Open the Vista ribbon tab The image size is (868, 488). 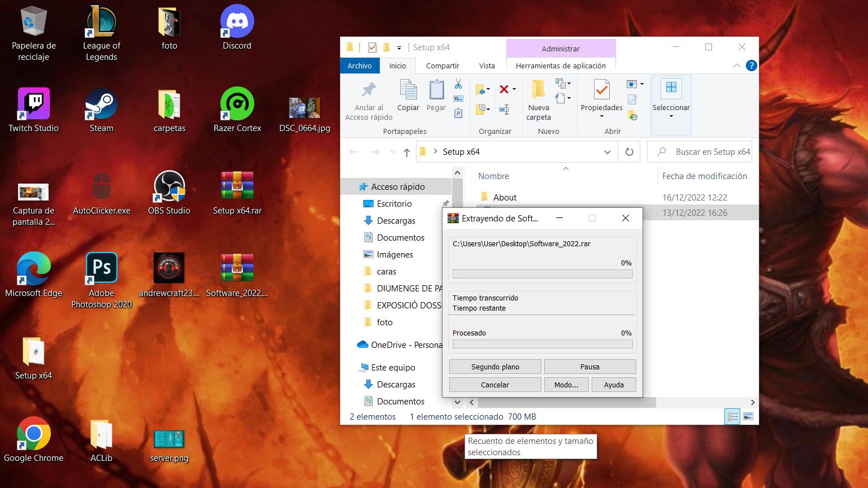(487, 66)
